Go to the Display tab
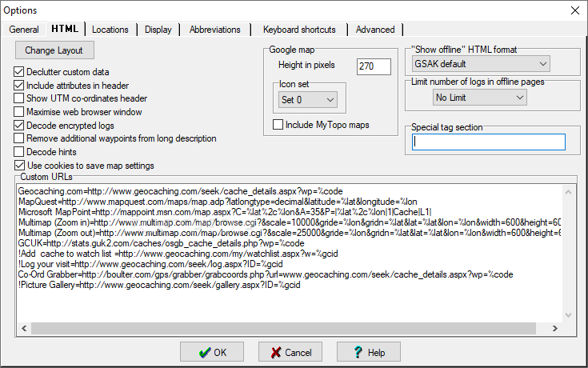 tap(158, 30)
